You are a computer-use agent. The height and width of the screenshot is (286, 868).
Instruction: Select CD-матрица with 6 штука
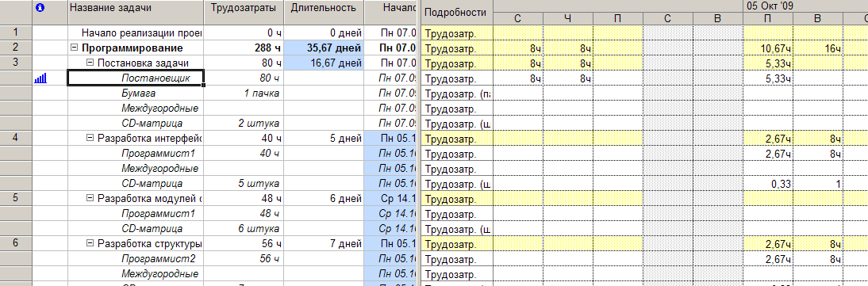136,228
